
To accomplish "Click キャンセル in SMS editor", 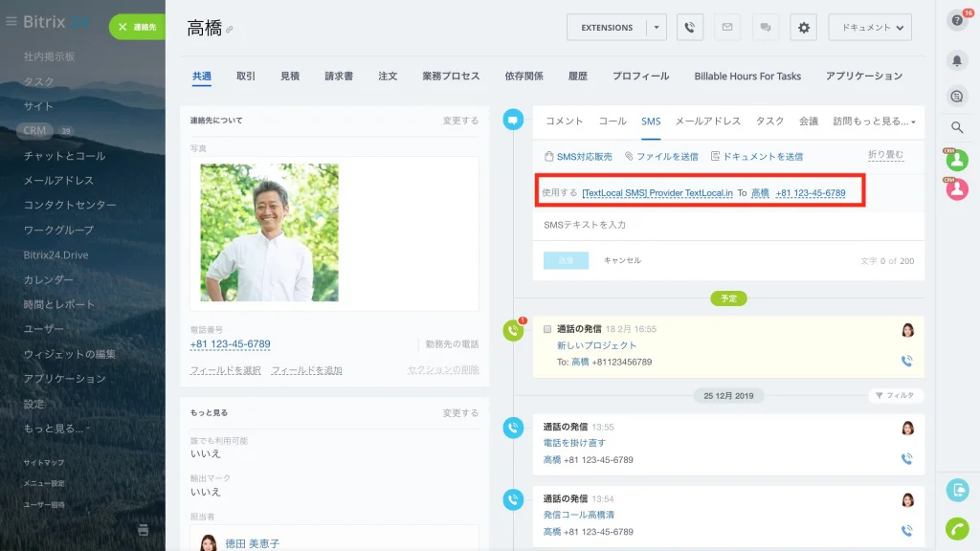I will coord(622,260).
